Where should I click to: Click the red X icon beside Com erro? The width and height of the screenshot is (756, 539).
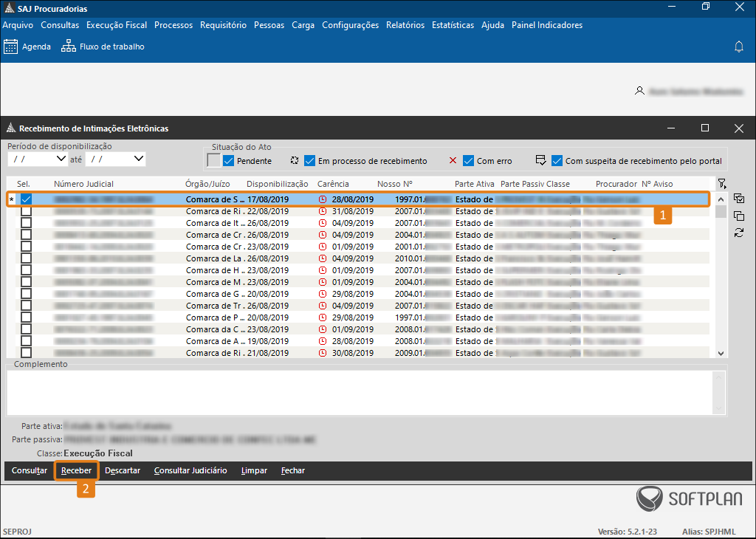click(x=453, y=160)
